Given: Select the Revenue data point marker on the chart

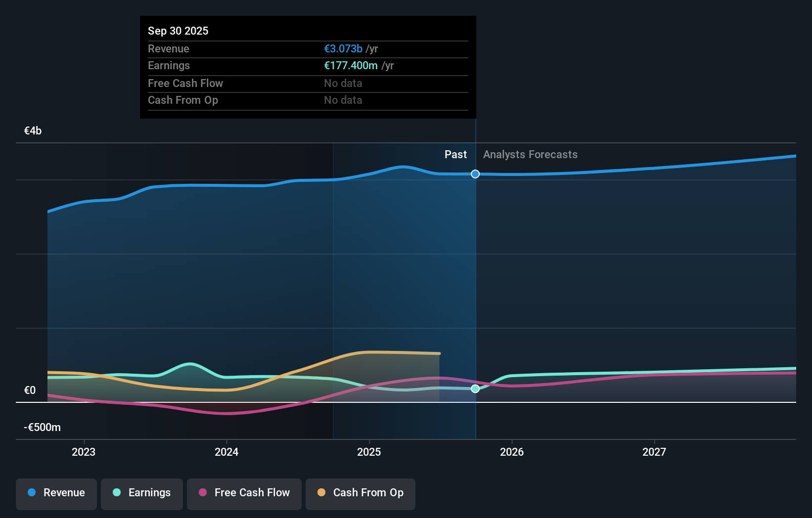Looking at the screenshot, I should click(x=475, y=174).
